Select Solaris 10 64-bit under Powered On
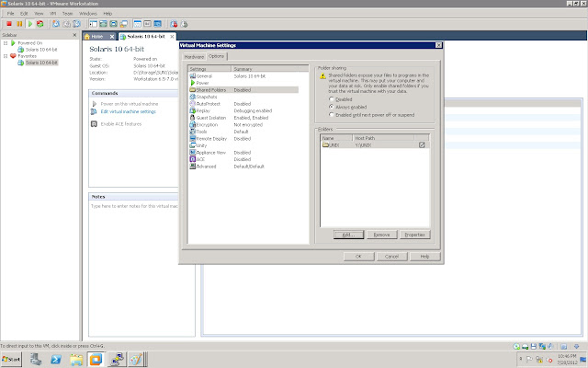588x368 pixels. (x=41, y=50)
